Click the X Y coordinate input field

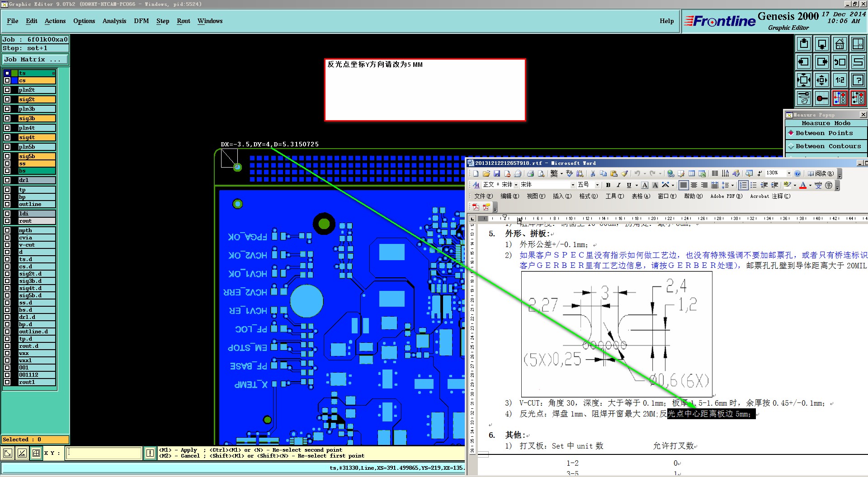point(104,453)
